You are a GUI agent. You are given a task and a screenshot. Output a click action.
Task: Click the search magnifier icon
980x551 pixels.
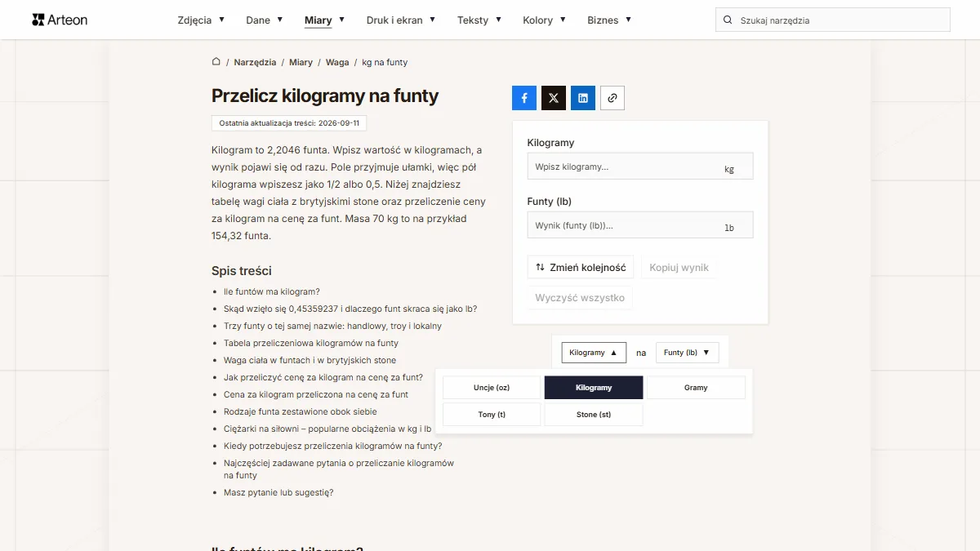pyautogui.click(x=728, y=20)
